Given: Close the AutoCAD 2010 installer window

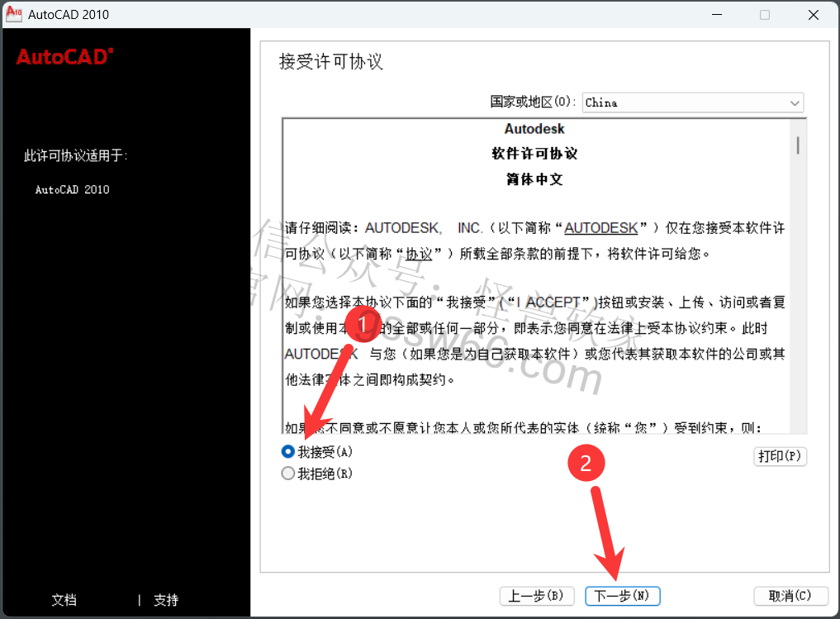Looking at the screenshot, I should [813, 15].
